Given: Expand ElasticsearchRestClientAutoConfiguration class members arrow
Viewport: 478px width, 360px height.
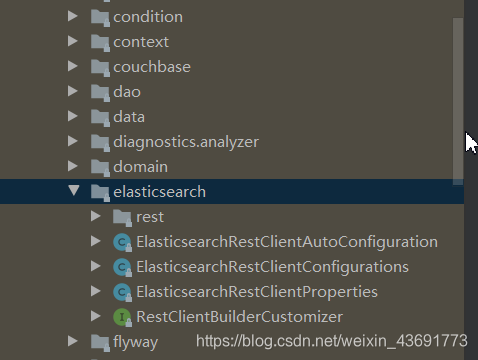Looking at the screenshot, I should point(96,241).
